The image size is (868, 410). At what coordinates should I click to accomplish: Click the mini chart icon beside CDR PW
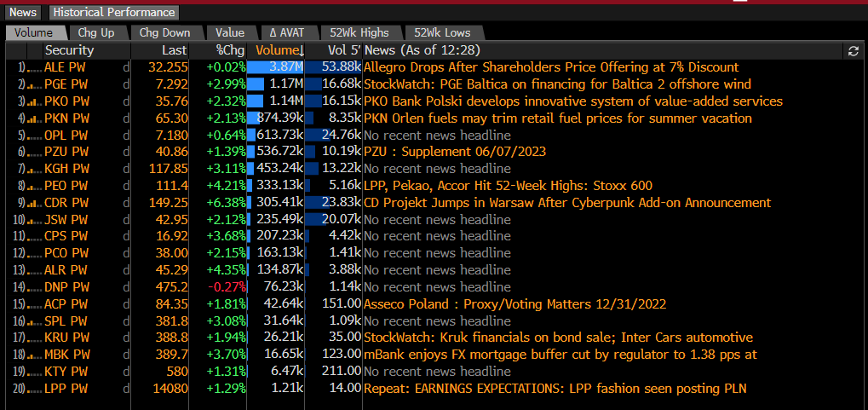35,203
